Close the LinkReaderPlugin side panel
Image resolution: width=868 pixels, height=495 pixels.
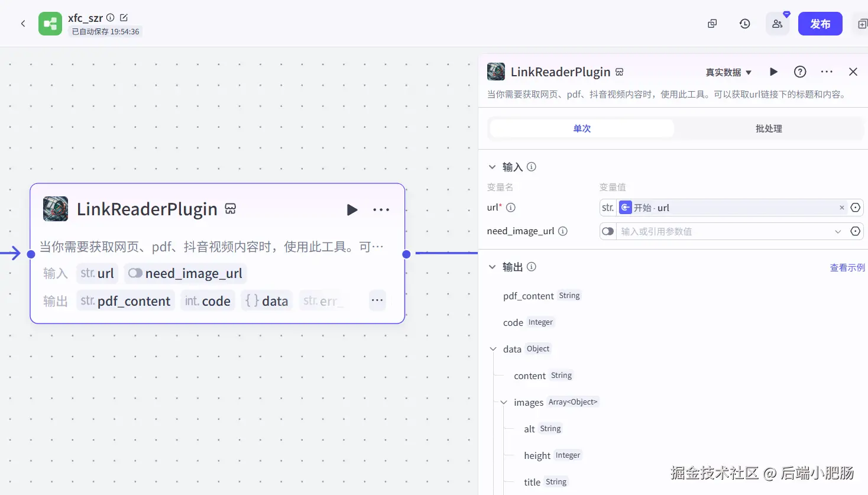[853, 72]
